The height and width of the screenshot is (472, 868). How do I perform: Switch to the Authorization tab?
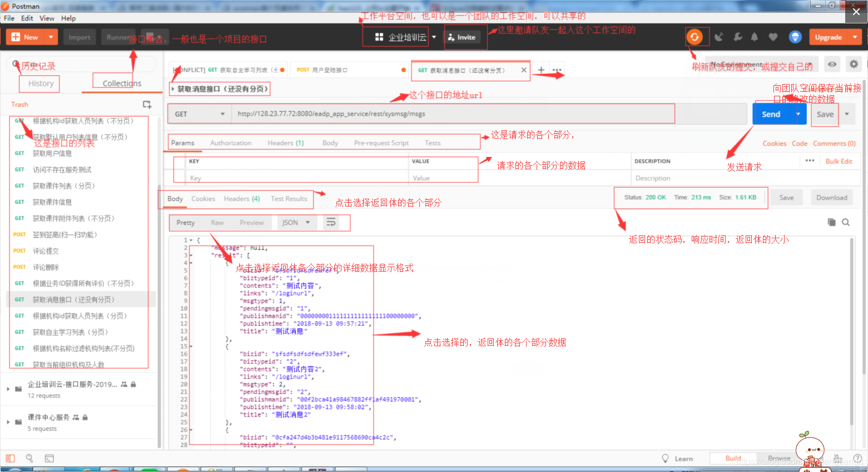[231, 143]
